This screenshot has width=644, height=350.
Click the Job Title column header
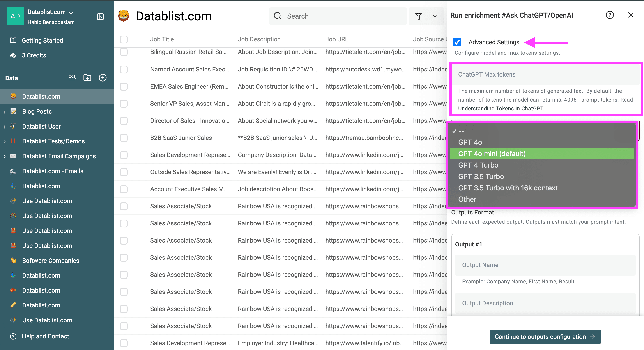click(x=162, y=39)
